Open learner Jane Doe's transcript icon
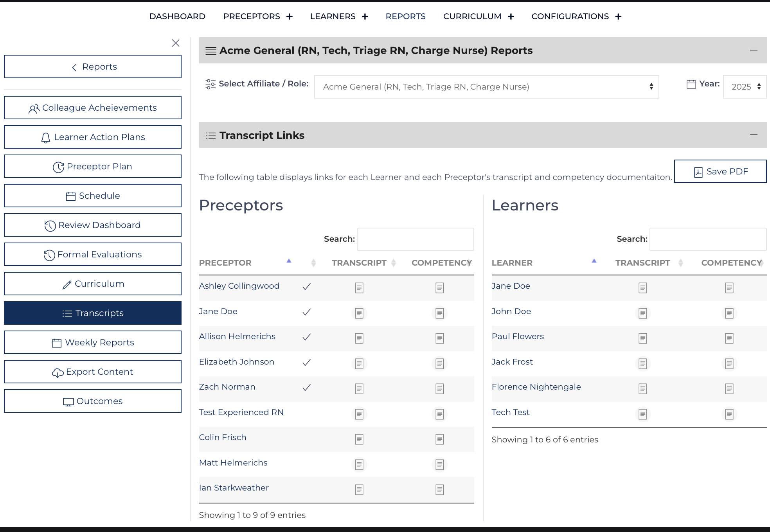 click(x=642, y=288)
